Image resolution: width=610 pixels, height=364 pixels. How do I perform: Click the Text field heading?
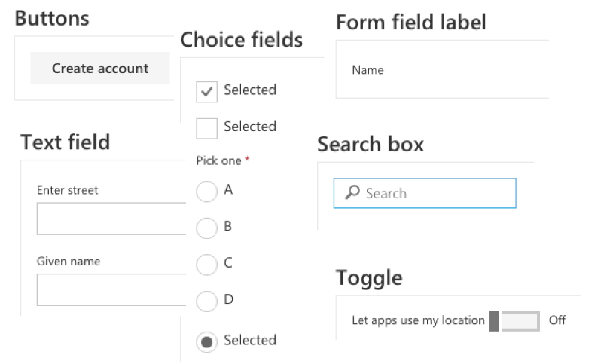[x=65, y=142]
